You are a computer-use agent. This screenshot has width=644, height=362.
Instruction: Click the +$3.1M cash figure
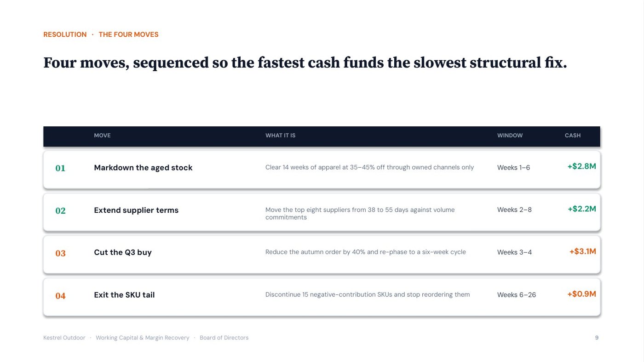pyautogui.click(x=583, y=251)
